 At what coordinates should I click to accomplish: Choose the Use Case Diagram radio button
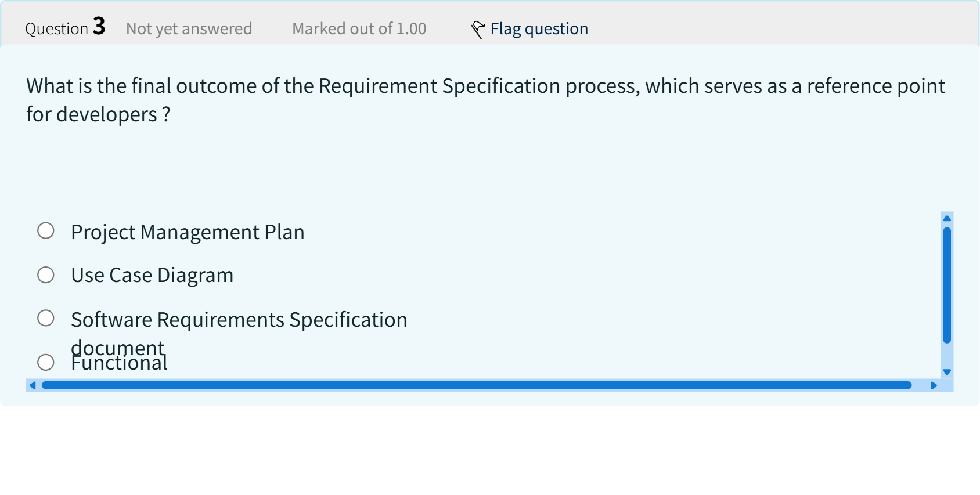point(46,275)
